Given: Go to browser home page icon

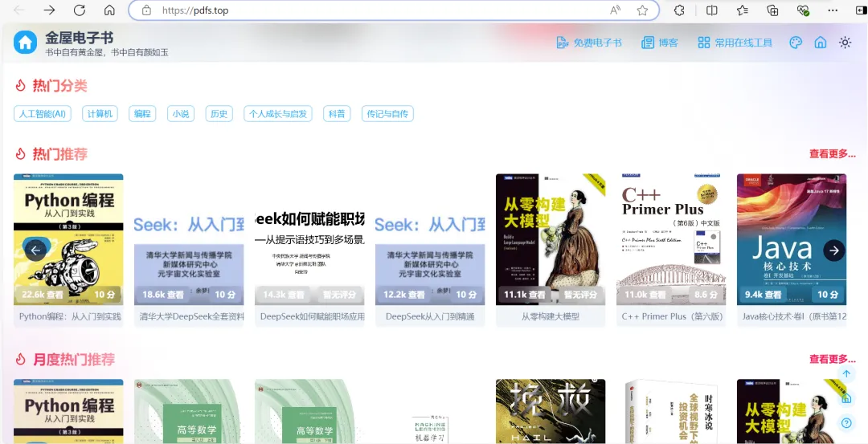Looking at the screenshot, I should coord(109,10).
